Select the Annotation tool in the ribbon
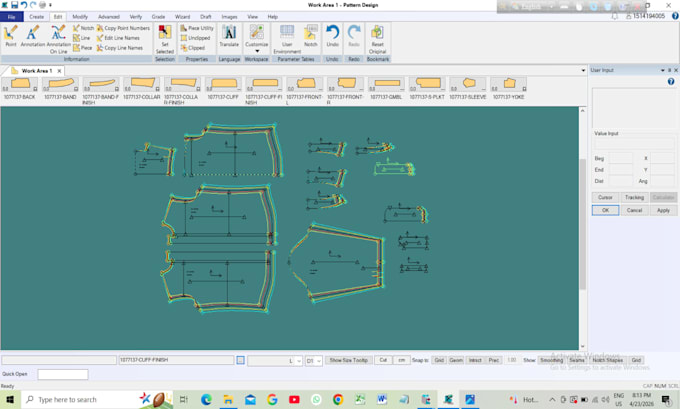 pyautogui.click(x=33, y=36)
